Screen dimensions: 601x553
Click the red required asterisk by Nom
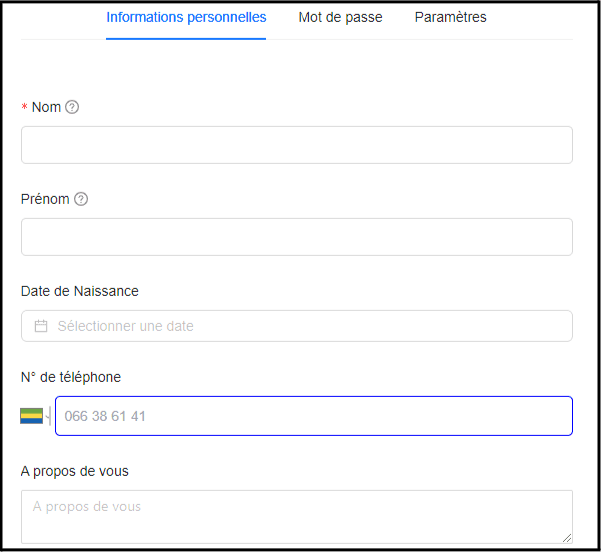[25, 107]
